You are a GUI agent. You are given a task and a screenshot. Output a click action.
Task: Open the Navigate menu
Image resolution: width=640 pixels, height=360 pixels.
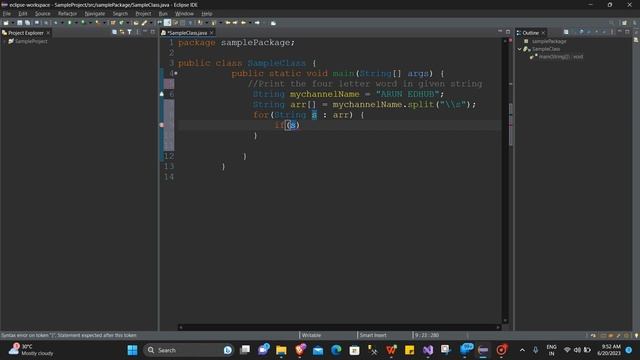[95, 13]
